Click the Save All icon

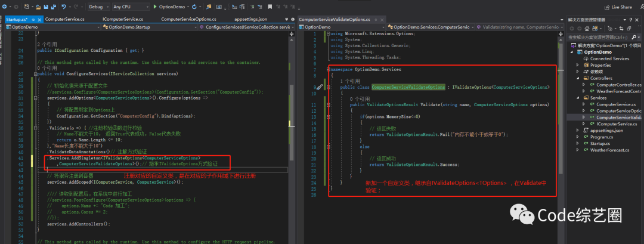(52, 7)
